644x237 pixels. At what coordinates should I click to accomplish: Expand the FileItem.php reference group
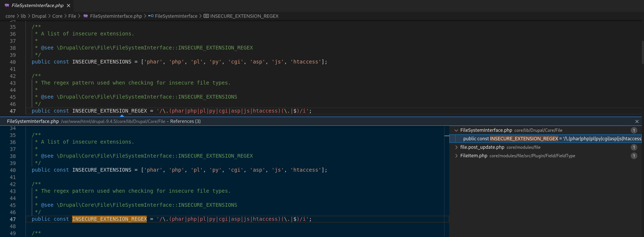tap(456, 156)
